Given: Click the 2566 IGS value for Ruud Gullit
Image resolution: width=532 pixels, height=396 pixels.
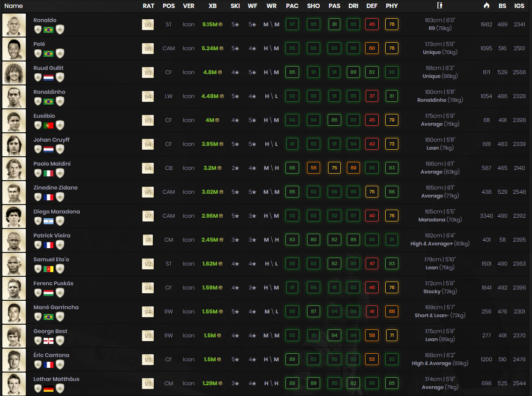Looking at the screenshot, I should click(x=519, y=72).
